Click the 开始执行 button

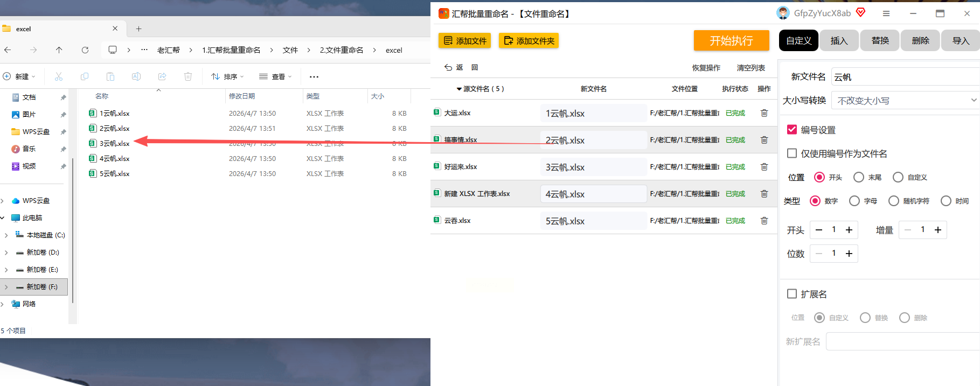(731, 41)
